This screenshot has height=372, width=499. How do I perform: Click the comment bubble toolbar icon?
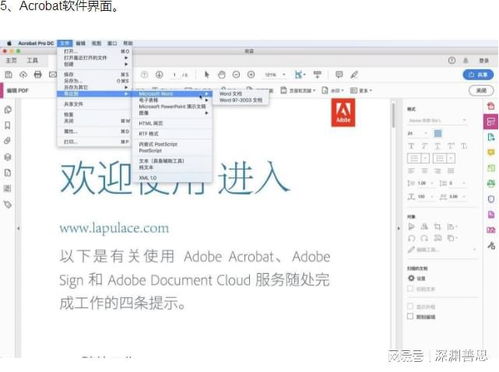click(339, 75)
